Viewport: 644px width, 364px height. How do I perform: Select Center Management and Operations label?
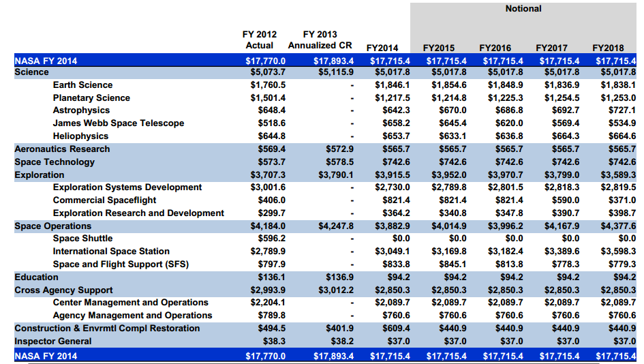pos(131,303)
